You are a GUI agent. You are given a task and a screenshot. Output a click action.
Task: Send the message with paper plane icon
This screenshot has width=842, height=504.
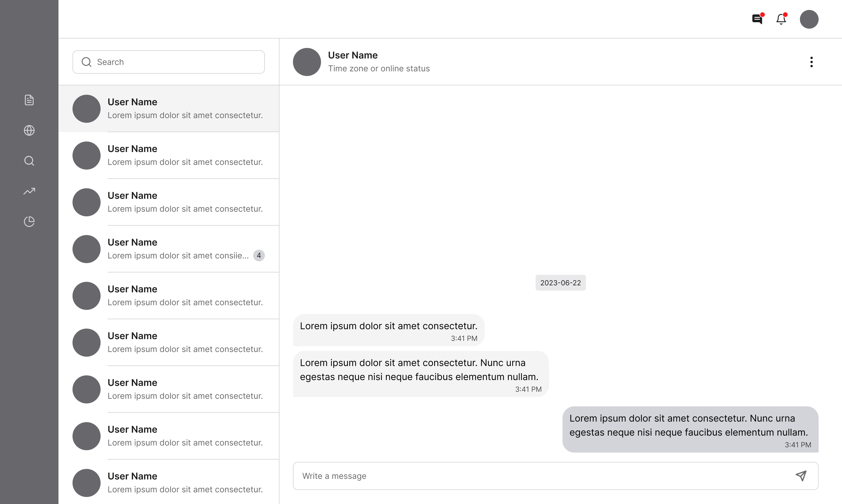[x=801, y=475]
